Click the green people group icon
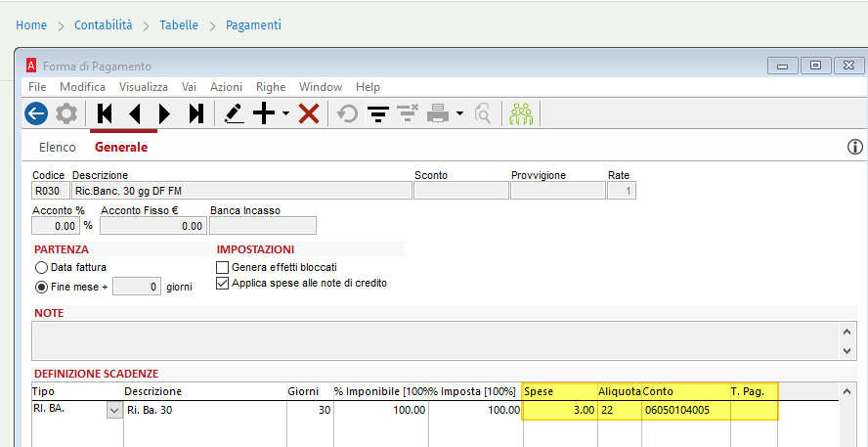 521,114
